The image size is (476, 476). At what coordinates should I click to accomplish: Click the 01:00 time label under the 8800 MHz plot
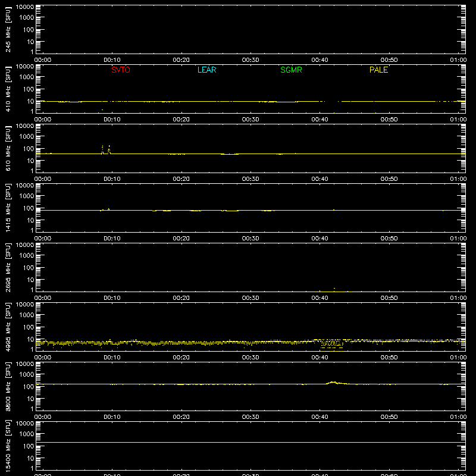click(458, 417)
